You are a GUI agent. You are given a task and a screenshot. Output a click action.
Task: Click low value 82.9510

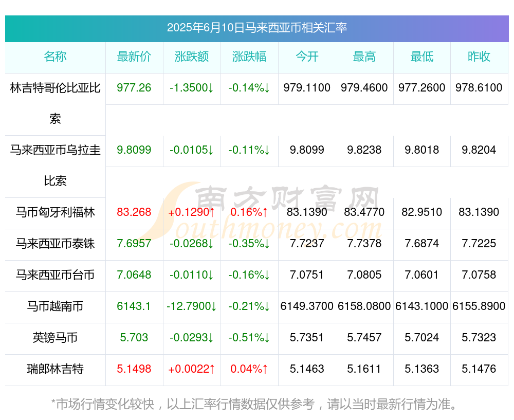421,212
